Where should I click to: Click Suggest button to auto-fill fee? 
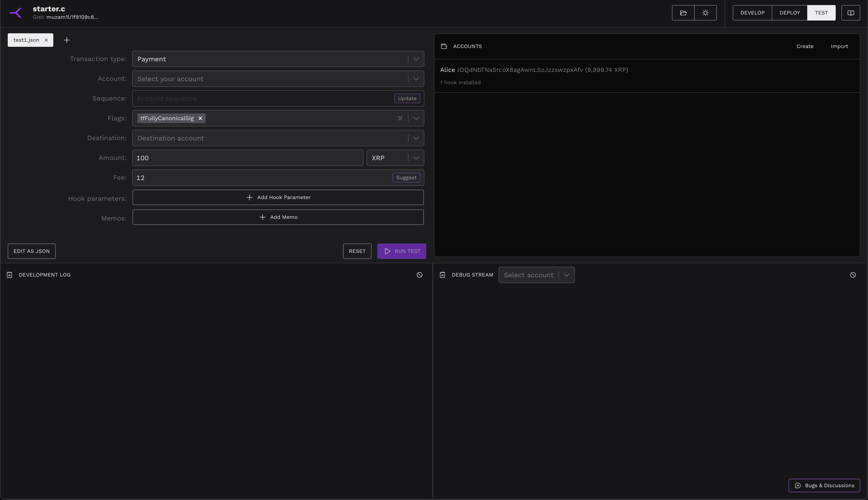[x=406, y=177]
